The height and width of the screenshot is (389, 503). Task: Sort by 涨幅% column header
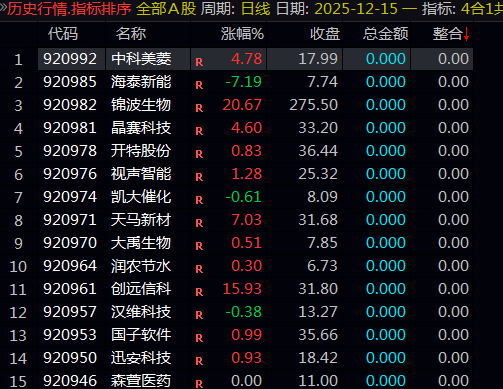pyautogui.click(x=242, y=34)
